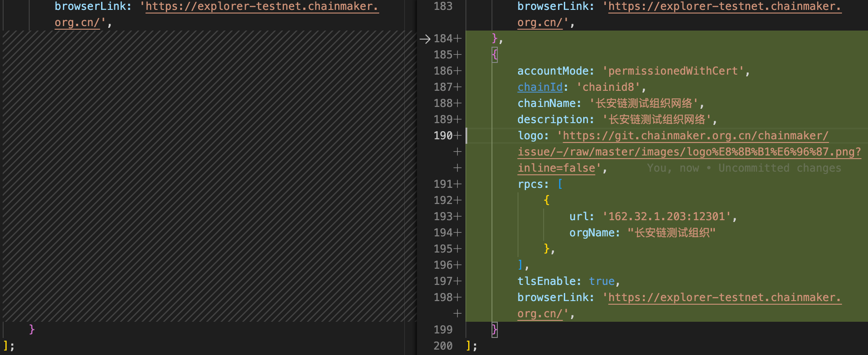The image size is (868, 355).
Task: Click the 'permissionedWithCert' string value
Action: pyautogui.click(x=673, y=71)
